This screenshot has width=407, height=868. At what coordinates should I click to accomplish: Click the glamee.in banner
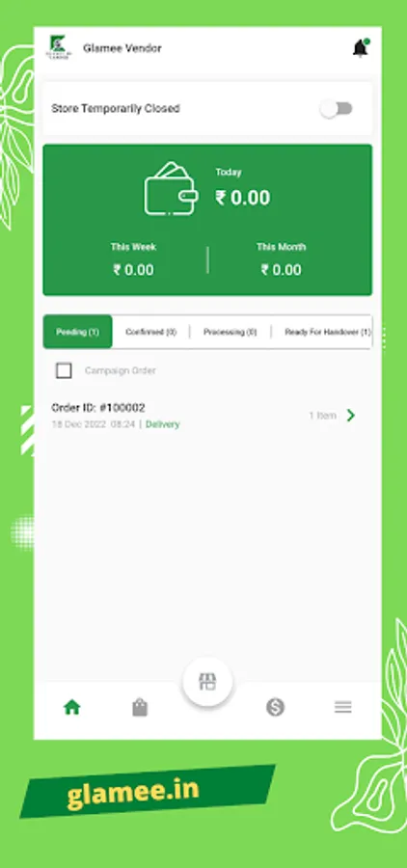click(x=147, y=791)
